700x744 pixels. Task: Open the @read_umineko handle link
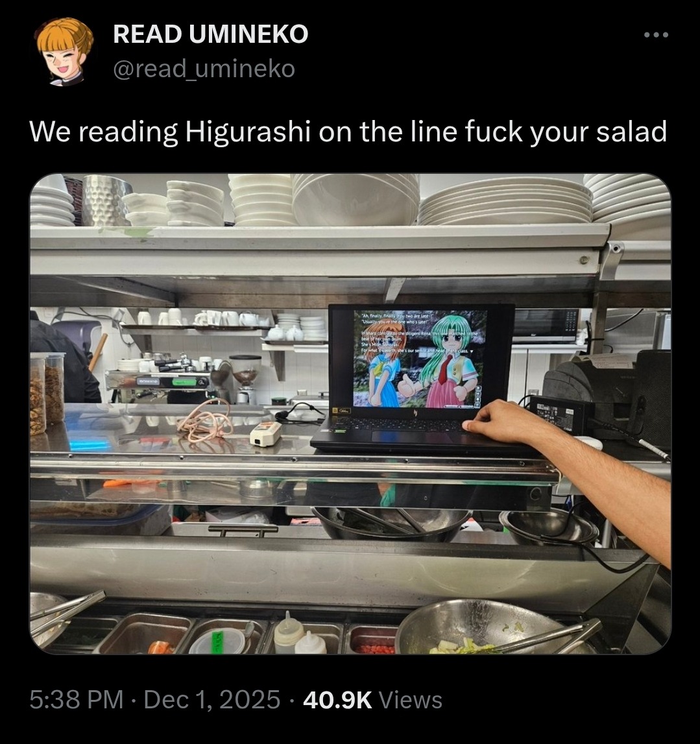[204, 69]
